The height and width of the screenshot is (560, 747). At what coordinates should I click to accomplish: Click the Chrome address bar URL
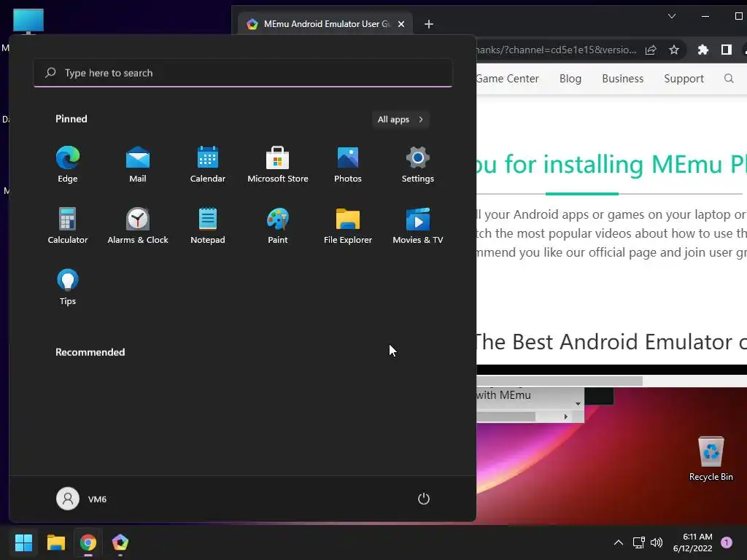[557, 50]
